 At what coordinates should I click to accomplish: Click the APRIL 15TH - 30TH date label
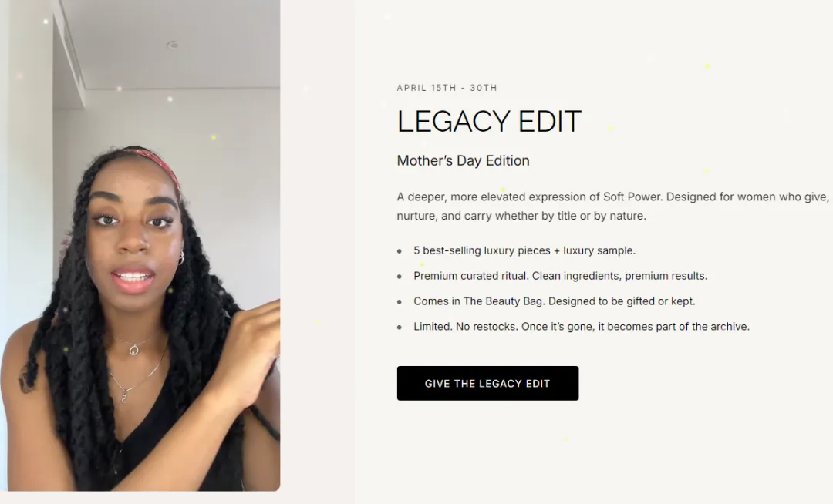tap(447, 88)
